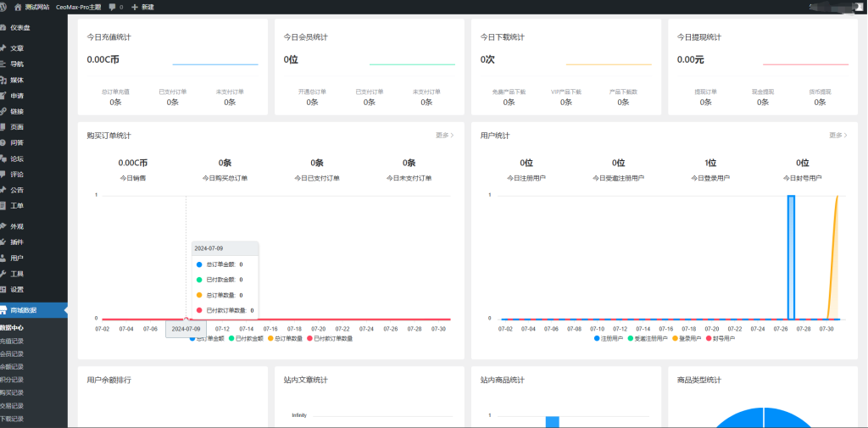Open the comments bubble in admin bar
The image size is (868, 428).
pyautogui.click(x=113, y=7)
